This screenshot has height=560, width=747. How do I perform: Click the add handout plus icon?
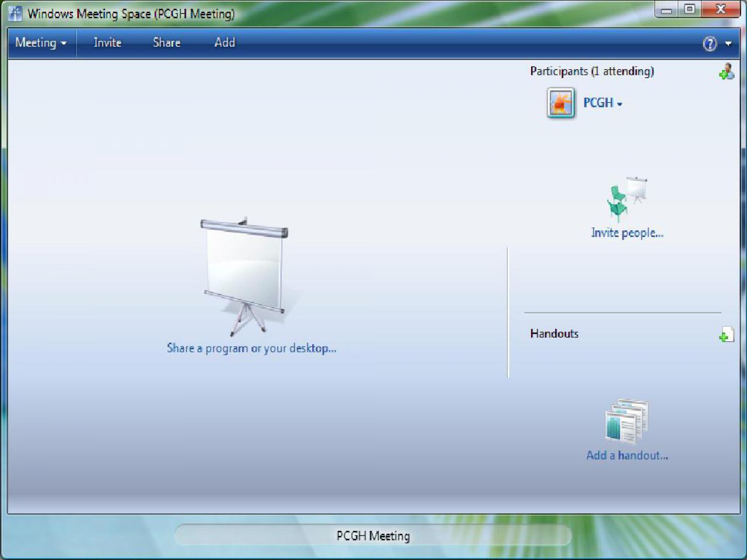tap(727, 334)
